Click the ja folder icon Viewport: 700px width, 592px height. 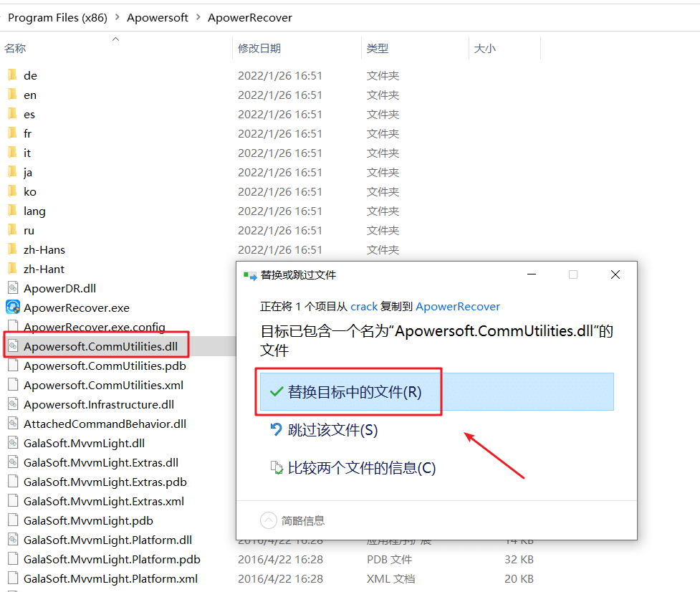coord(12,172)
